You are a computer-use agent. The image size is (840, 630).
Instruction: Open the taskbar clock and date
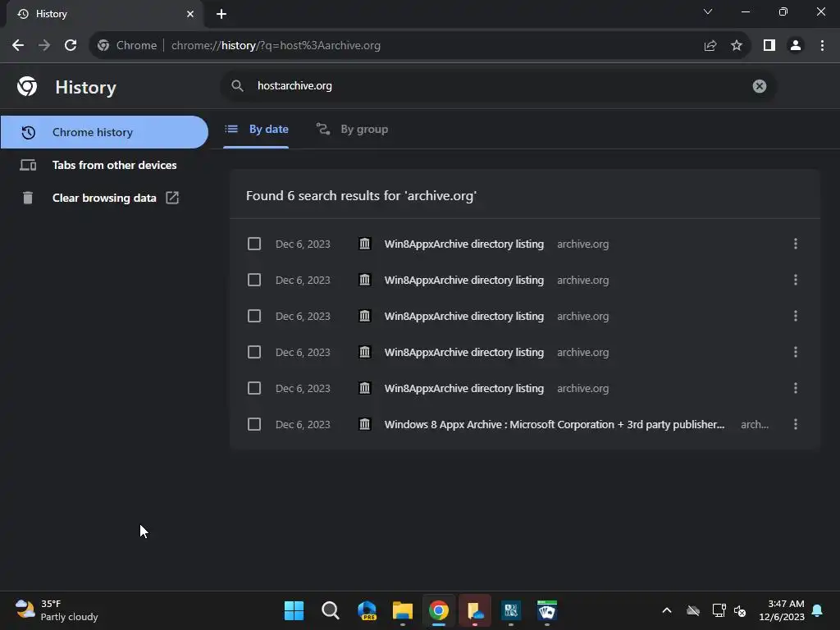pos(782,610)
